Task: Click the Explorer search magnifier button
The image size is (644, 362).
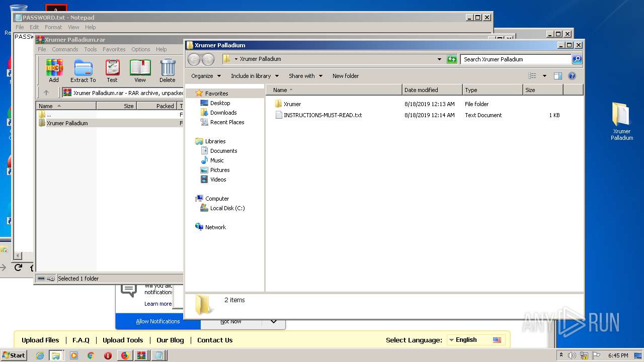Action: (x=577, y=59)
